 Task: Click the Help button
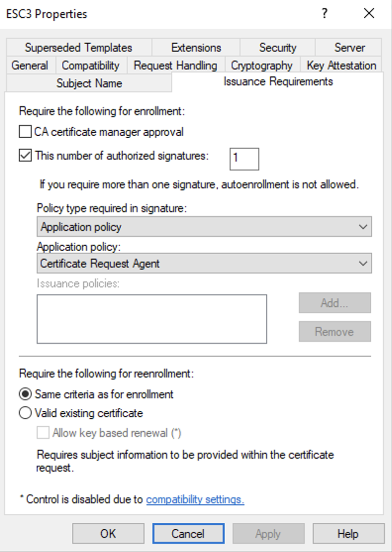tap(348, 534)
